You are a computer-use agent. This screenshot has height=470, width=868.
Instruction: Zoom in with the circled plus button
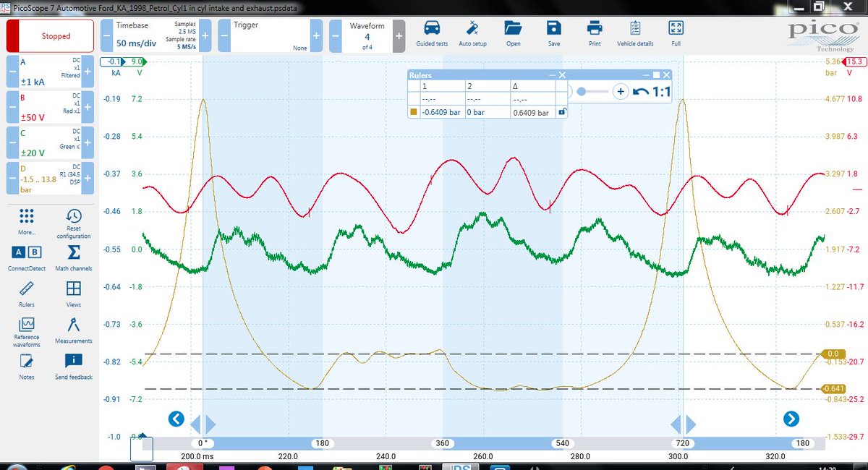620,92
